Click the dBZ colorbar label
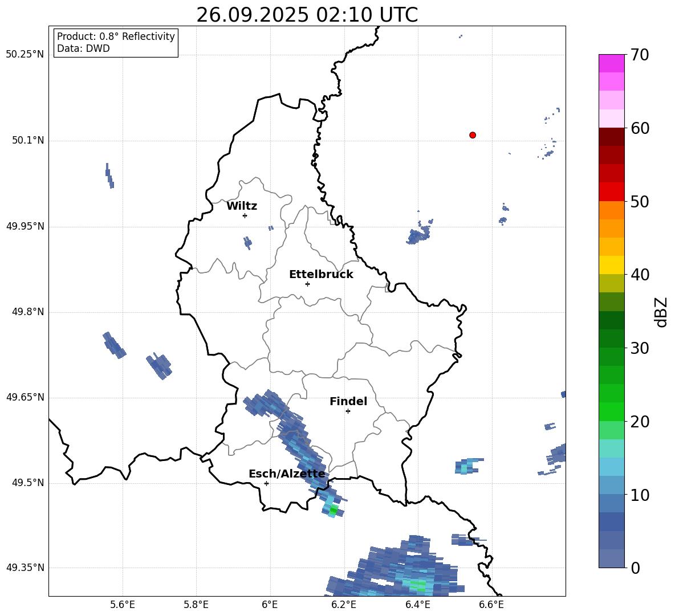675x616 pixels. click(x=661, y=312)
